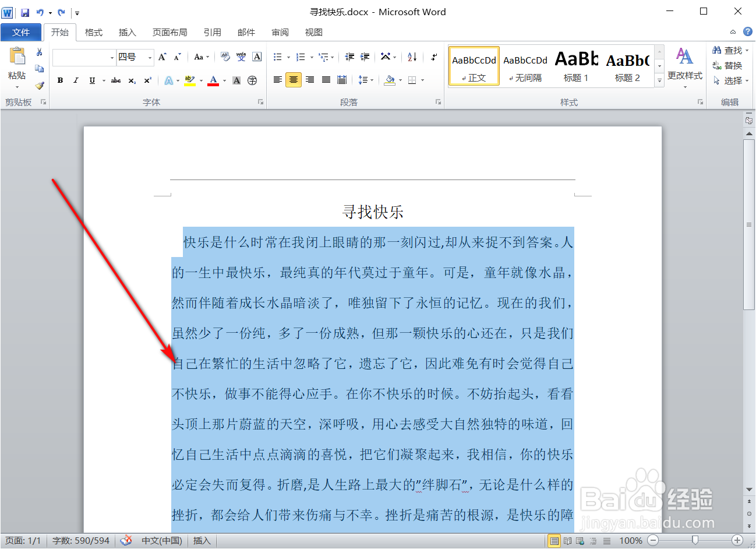Toggle bold formatting
The height and width of the screenshot is (549, 756).
coord(60,80)
